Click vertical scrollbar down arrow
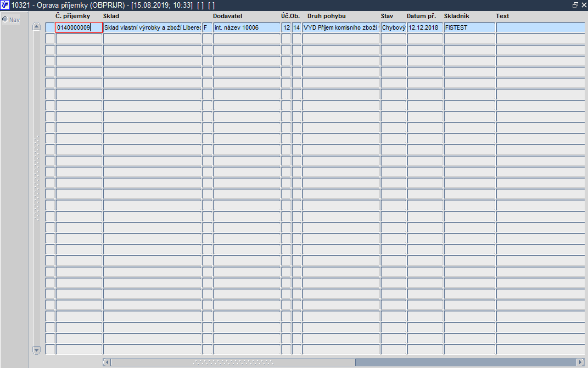 pos(36,350)
